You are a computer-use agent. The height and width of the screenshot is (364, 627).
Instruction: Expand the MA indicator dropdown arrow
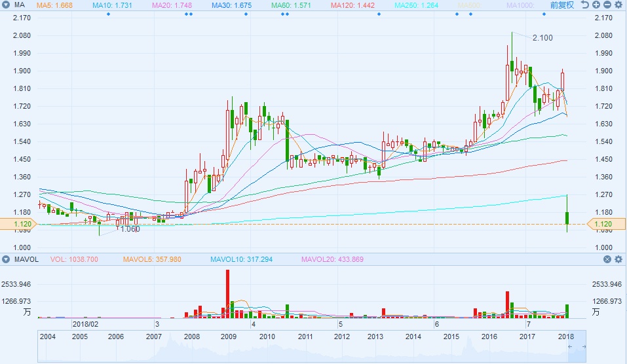coord(7,5)
